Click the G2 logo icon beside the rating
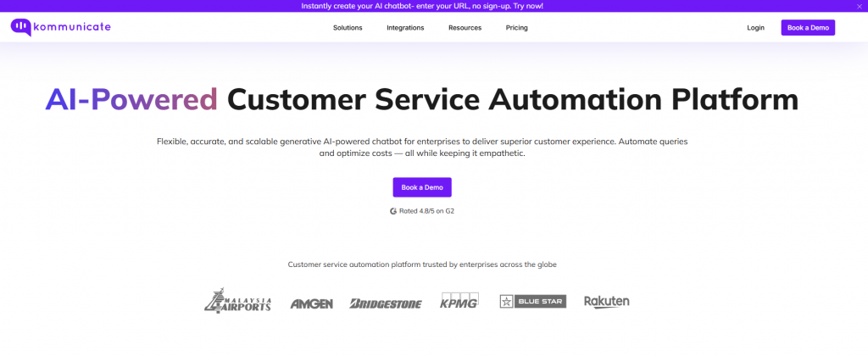Screen dimensions: 868x356 click(393, 211)
